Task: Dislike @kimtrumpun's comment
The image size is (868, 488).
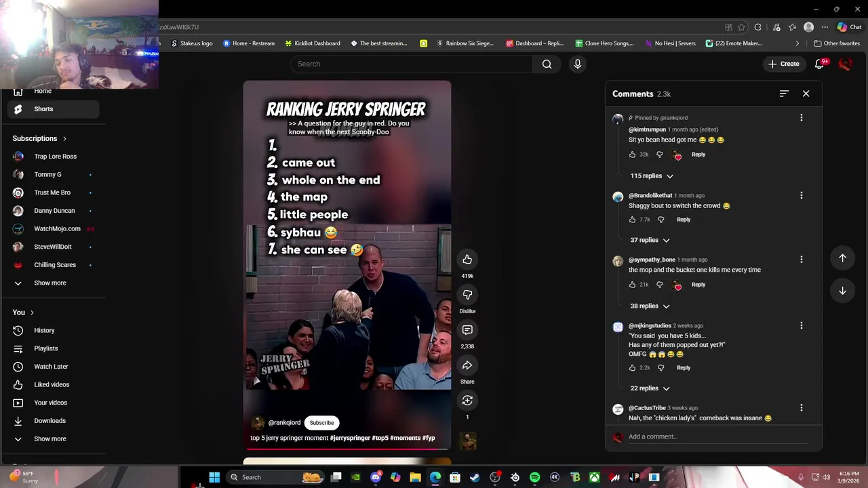Action: coord(659,155)
